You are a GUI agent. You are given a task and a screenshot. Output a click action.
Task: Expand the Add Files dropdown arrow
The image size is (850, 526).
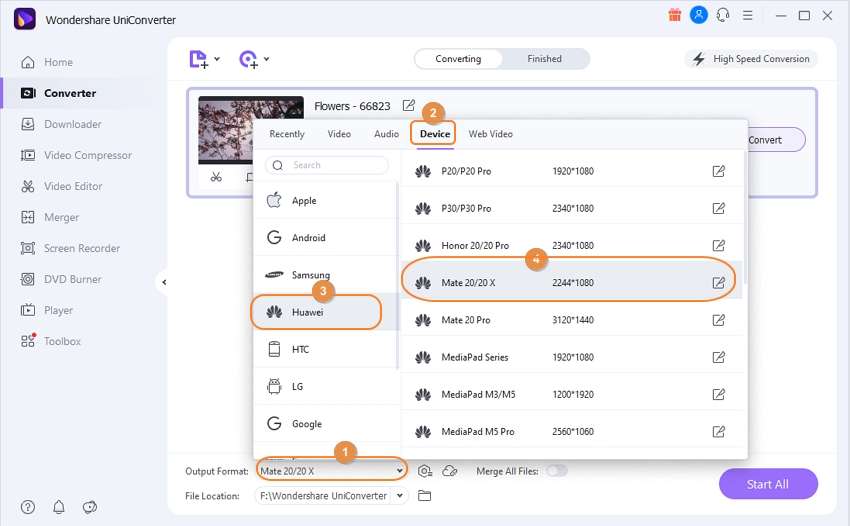(217, 59)
